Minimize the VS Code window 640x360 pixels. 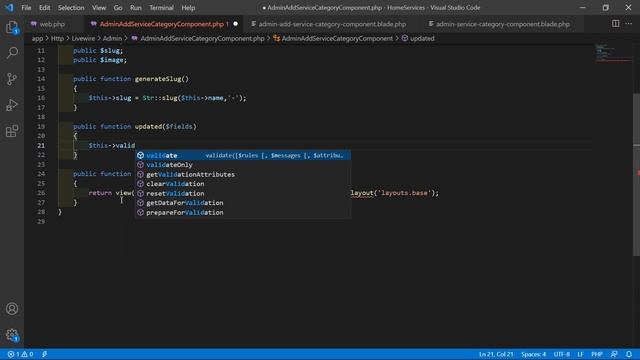tap(582, 7)
